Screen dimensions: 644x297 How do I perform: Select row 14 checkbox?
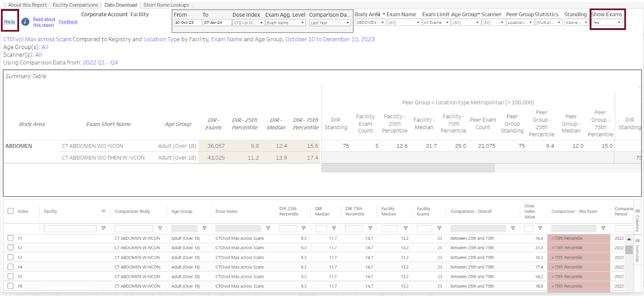pyautogui.click(x=11, y=267)
